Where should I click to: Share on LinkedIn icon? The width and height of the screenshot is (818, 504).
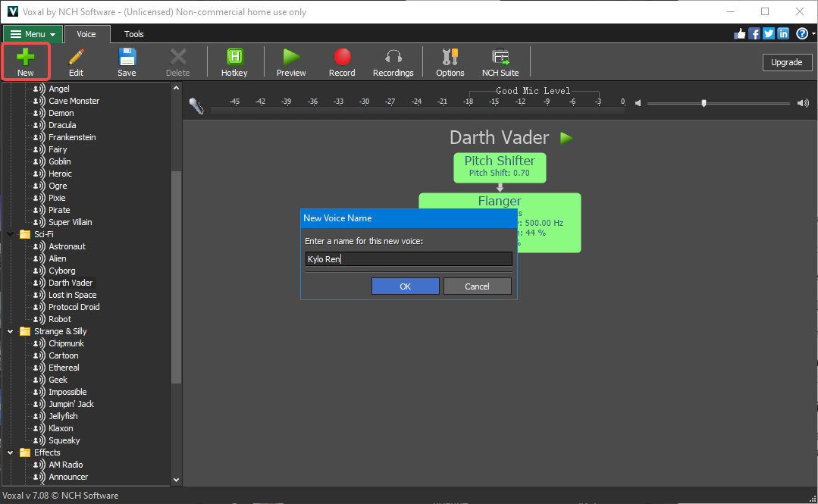coord(783,34)
